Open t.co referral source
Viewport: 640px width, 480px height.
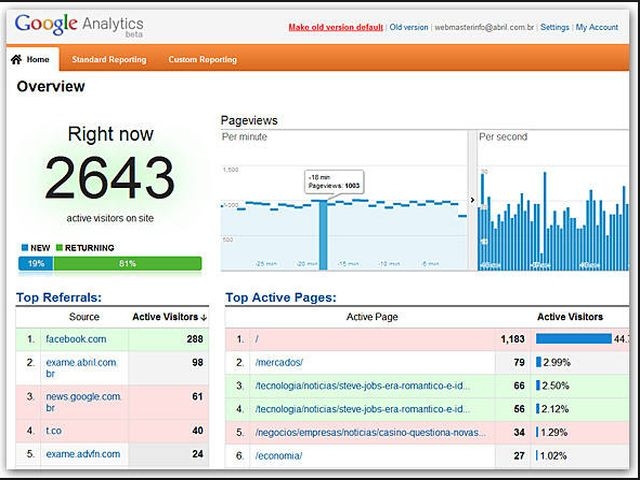[x=53, y=431]
